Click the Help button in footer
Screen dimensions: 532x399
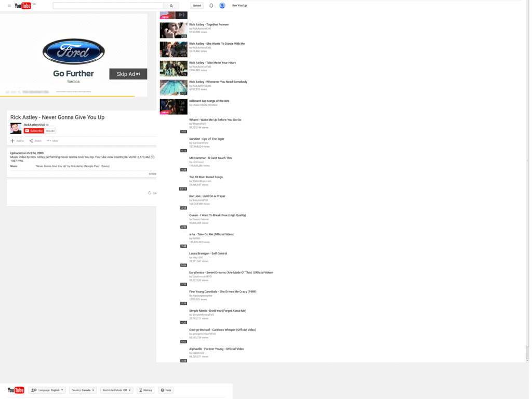pos(166,390)
